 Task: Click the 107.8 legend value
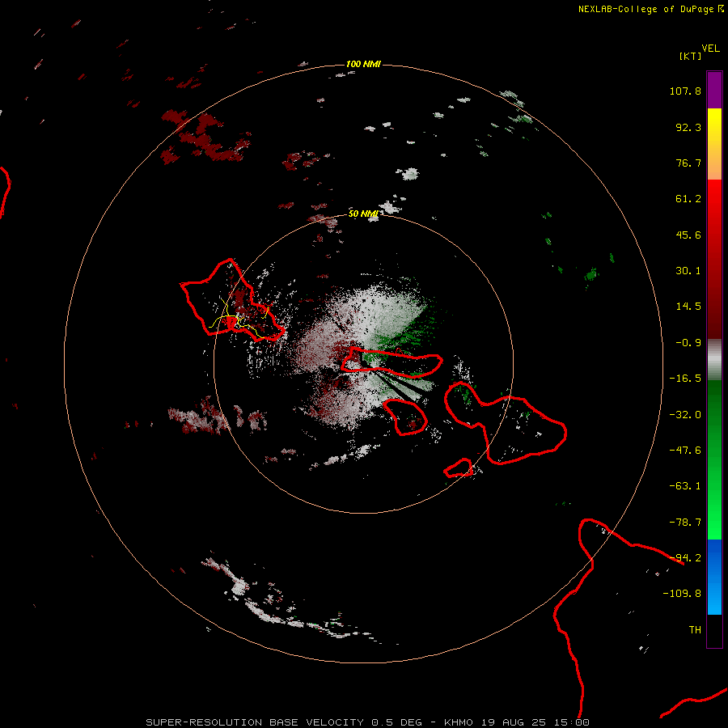tap(685, 91)
